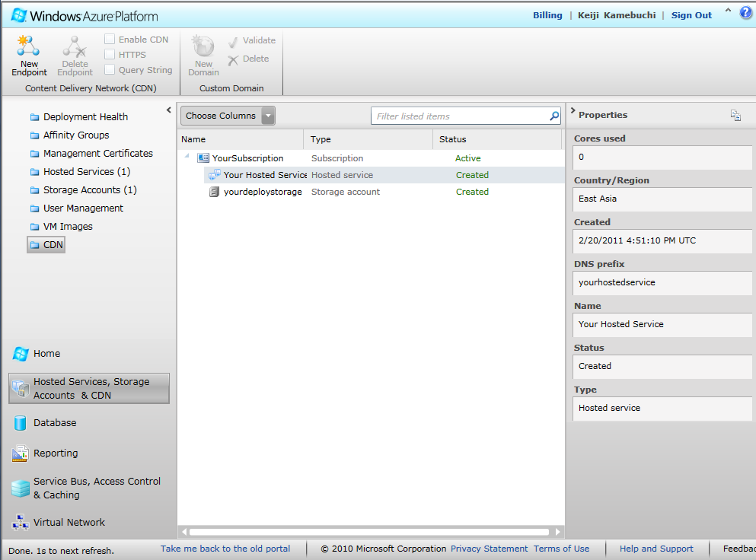Open the Virtual Network section icon
This screenshot has height=560, width=756.
(20, 523)
